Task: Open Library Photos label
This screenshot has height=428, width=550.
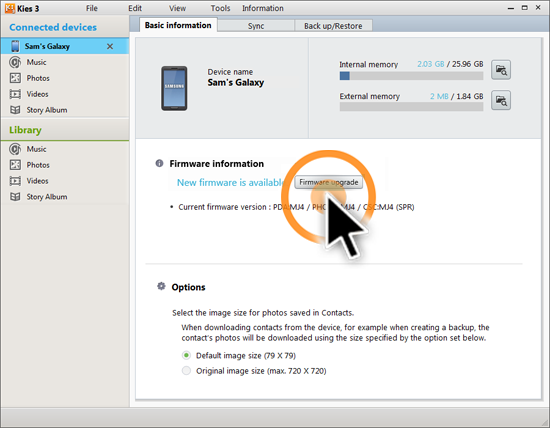Action: click(38, 165)
